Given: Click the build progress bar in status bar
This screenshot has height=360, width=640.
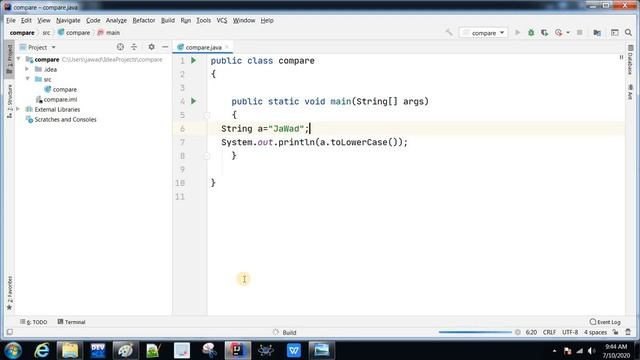Looking at the screenshot, I should pyautogui.click(x=475, y=332).
